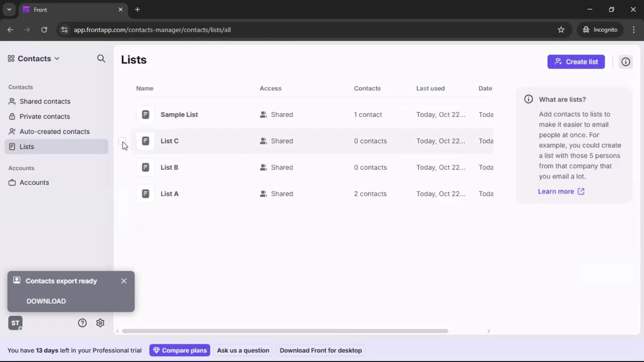Open the help question mark icon
This screenshot has width=644, height=362.
(83, 323)
